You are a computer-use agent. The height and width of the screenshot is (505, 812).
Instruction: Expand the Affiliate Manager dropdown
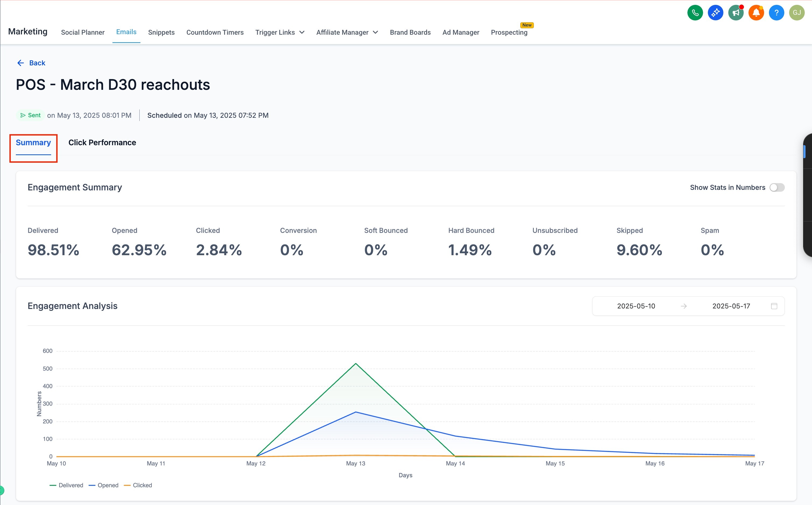[x=347, y=32]
